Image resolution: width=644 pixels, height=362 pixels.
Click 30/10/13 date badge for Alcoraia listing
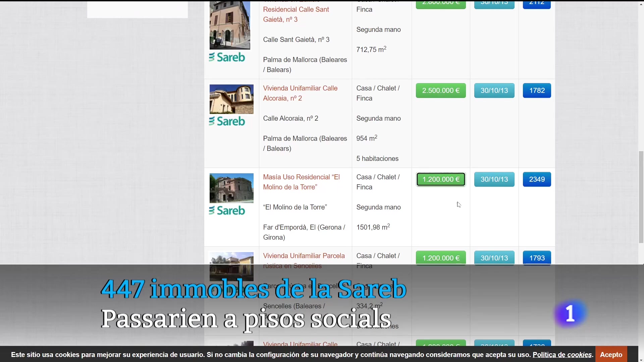coord(494,90)
